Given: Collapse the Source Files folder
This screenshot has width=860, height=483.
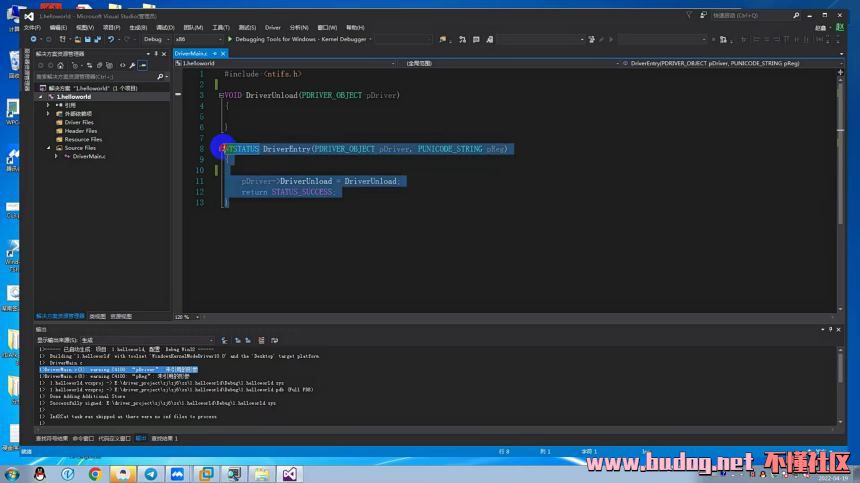Looking at the screenshot, I should coord(48,148).
